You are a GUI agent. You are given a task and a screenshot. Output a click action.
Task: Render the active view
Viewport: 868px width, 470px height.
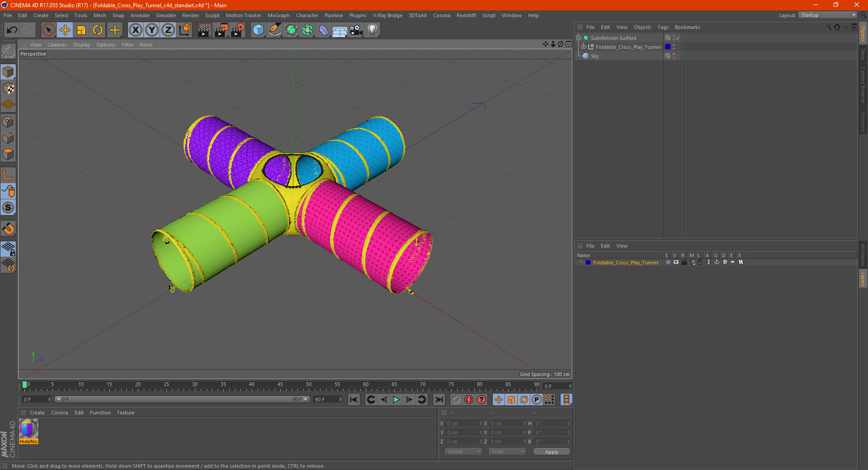click(204, 30)
